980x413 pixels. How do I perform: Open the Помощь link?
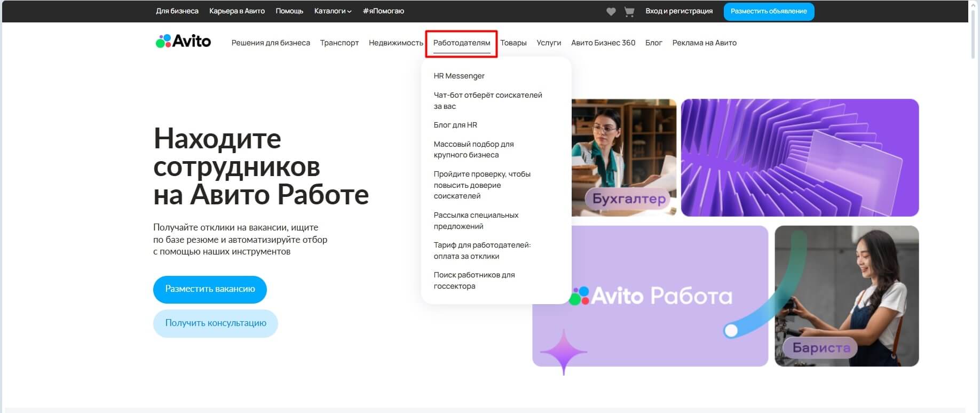(289, 11)
